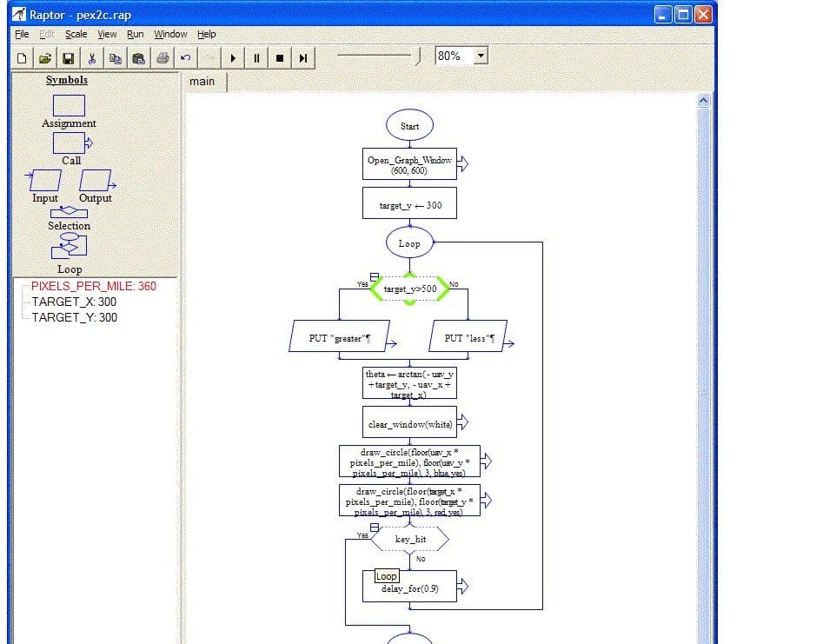Screen dimensions: 836x644
Task: Print the flowchart with printer icon
Action: click(163, 58)
